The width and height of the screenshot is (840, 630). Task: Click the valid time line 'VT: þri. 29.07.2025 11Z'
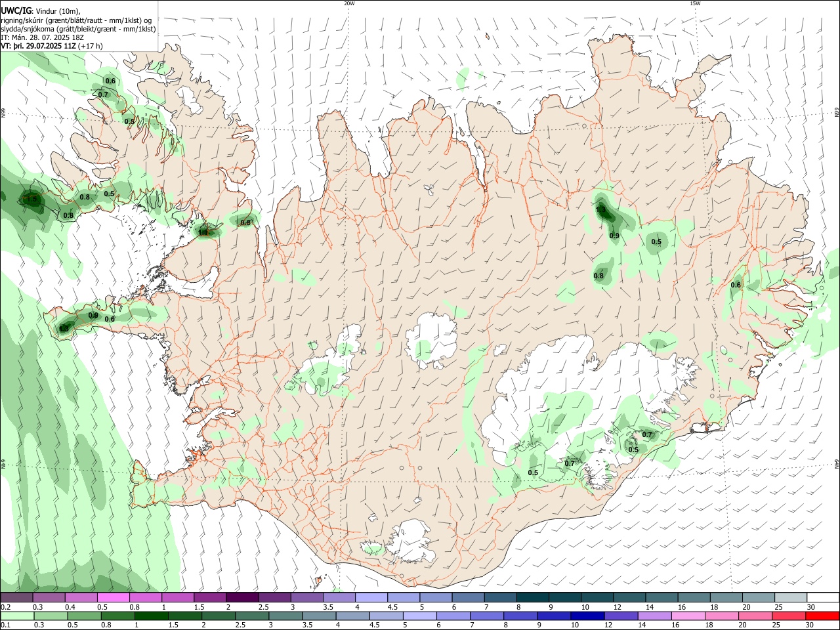coord(38,46)
